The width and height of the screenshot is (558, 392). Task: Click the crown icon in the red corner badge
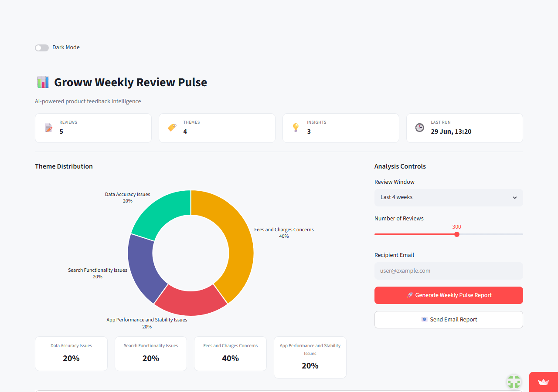pyautogui.click(x=543, y=382)
